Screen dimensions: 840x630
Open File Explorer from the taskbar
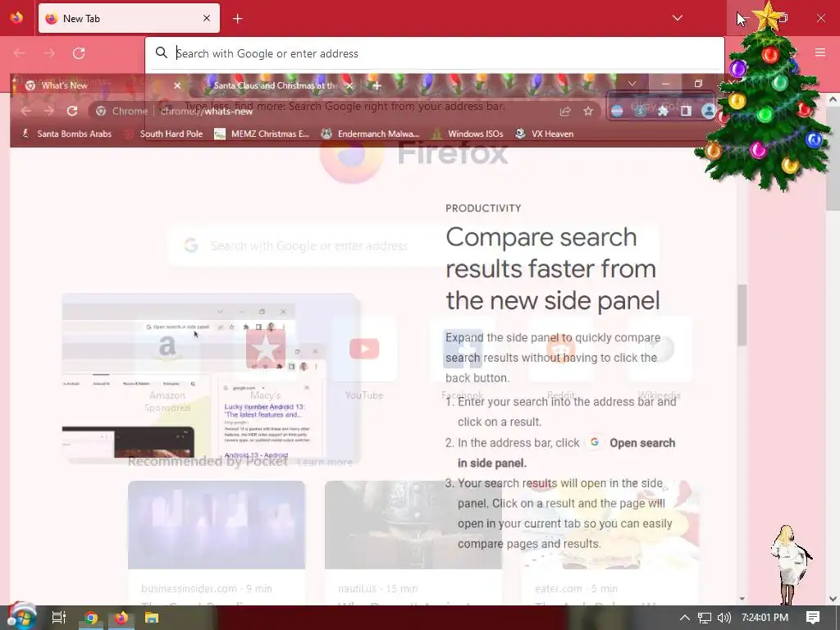152,618
